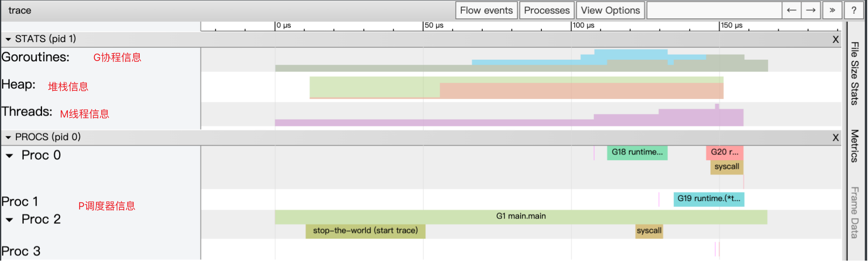Open the Flow events menu

pyautogui.click(x=486, y=10)
